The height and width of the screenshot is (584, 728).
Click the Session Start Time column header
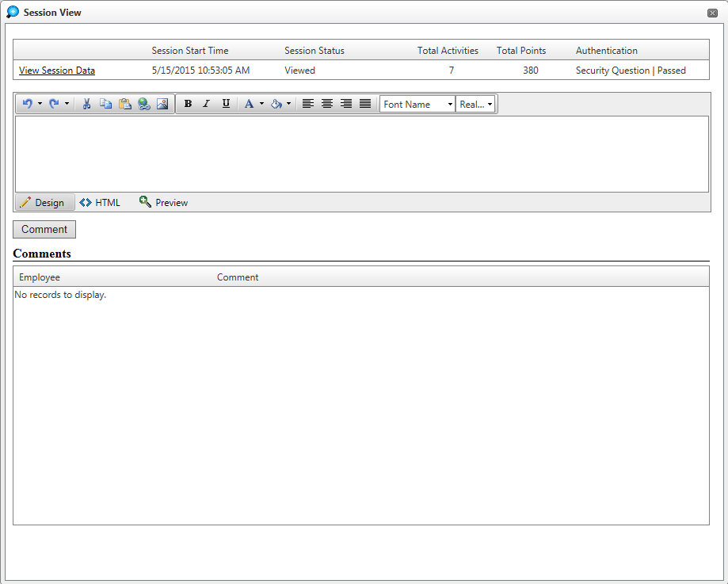pyautogui.click(x=190, y=50)
